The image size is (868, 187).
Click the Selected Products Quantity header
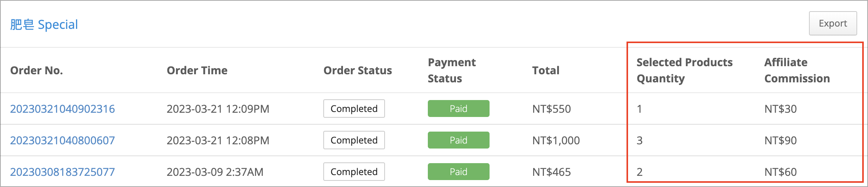click(685, 70)
